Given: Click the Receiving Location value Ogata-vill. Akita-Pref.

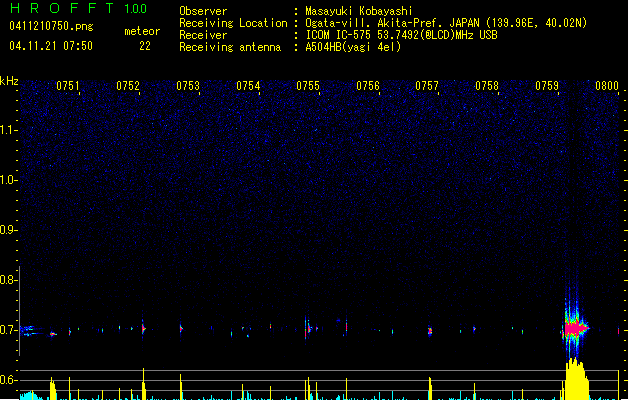Looking at the screenshot, I should pos(373,23).
